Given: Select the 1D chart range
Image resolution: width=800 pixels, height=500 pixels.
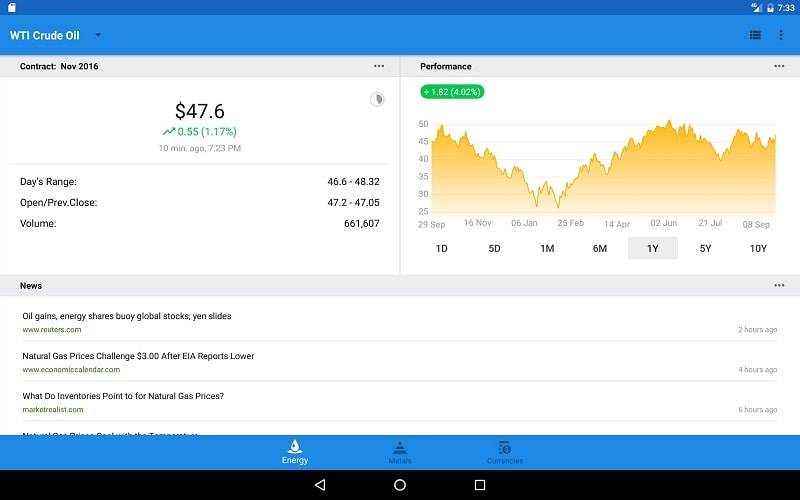Looking at the screenshot, I should [x=441, y=248].
